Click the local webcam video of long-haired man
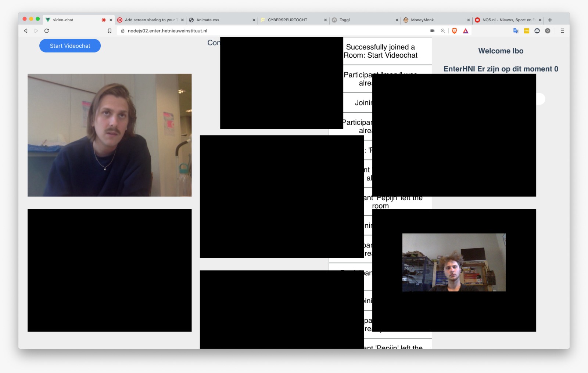 click(110, 135)
